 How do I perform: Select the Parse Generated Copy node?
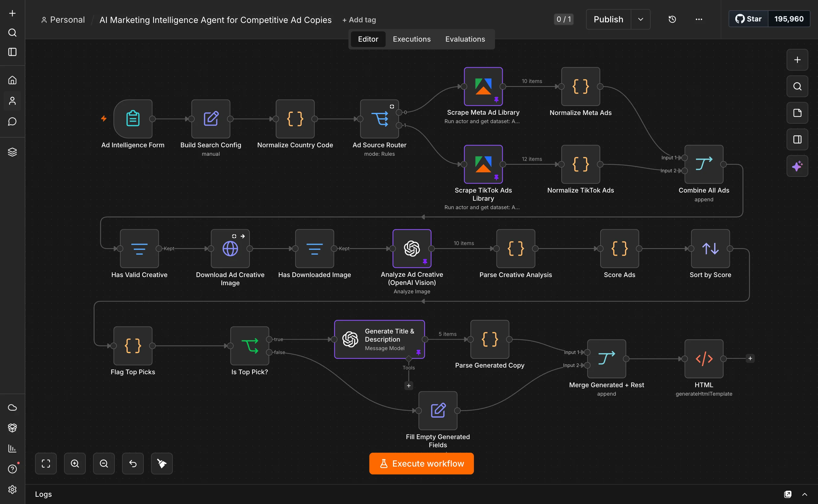pos(490,339)
